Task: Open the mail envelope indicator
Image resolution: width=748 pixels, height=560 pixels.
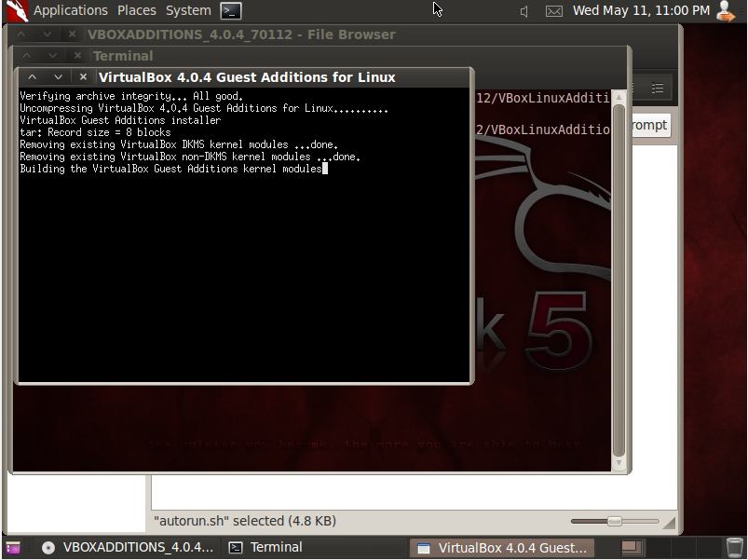Action: 554,11
